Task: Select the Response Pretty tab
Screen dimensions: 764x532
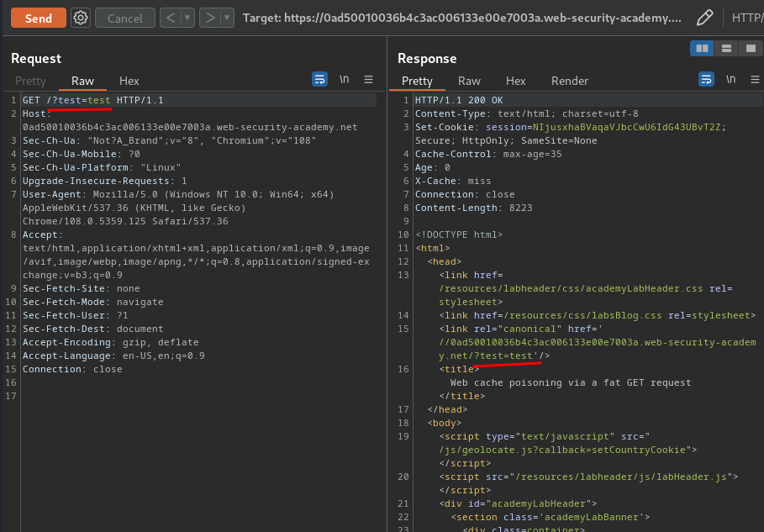Action: [x=417, y=81]
